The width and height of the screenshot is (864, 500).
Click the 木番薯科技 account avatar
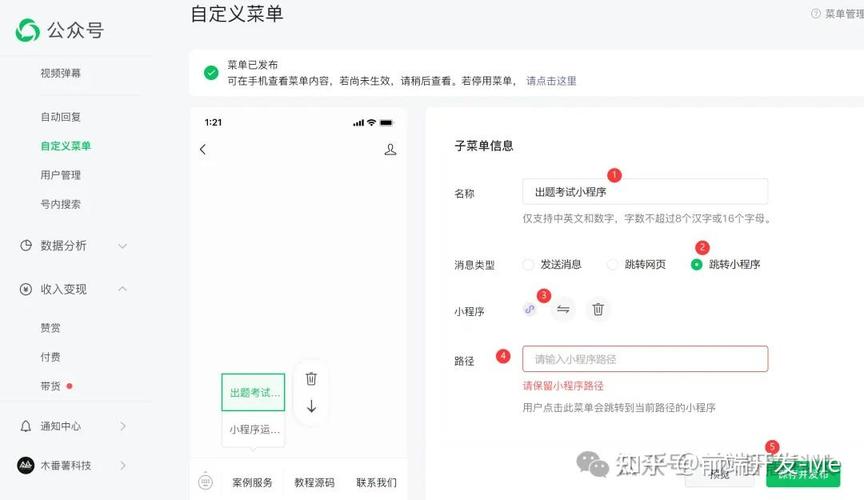tap(26, 465)
